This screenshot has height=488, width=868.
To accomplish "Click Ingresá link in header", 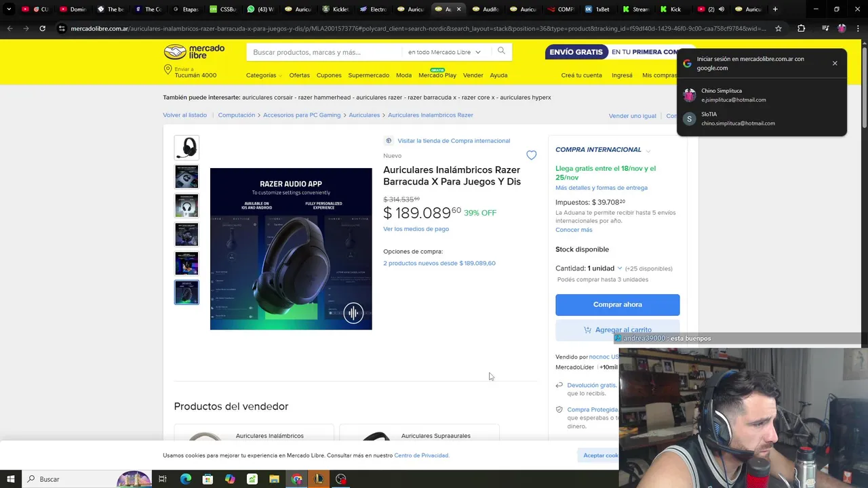I will point(622,75).
